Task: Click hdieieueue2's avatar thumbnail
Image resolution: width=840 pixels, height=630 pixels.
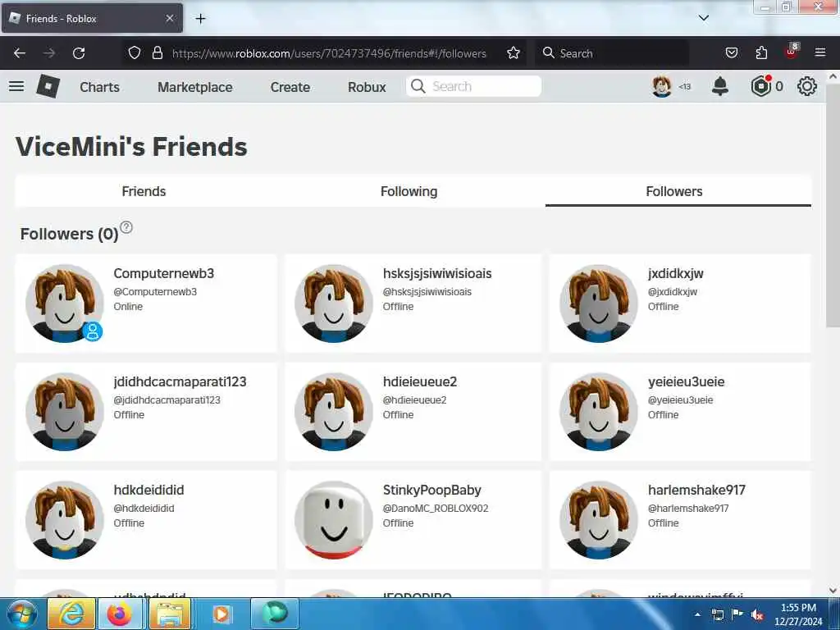Action: (x=333, y=412)
